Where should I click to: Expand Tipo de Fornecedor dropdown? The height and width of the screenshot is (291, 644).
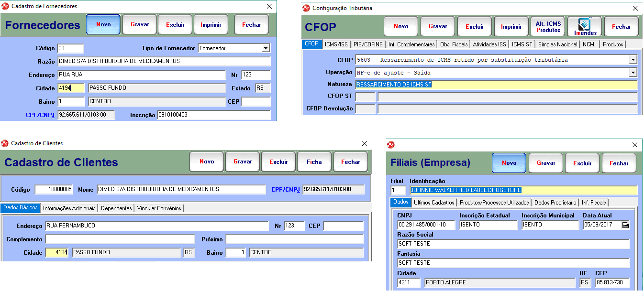266,48
